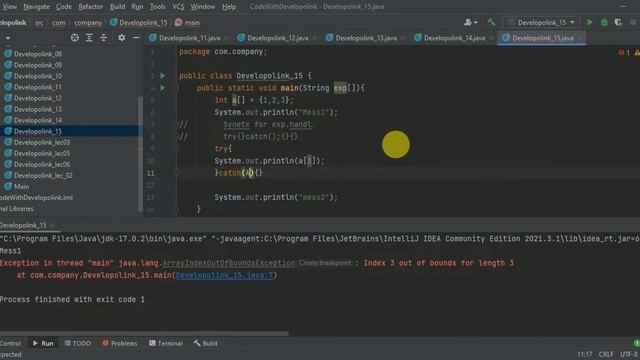Image resolution: width=640 pixels, height=360 pixels.
Task: Collapse the try block fold marker
Action: click(176, 149)
